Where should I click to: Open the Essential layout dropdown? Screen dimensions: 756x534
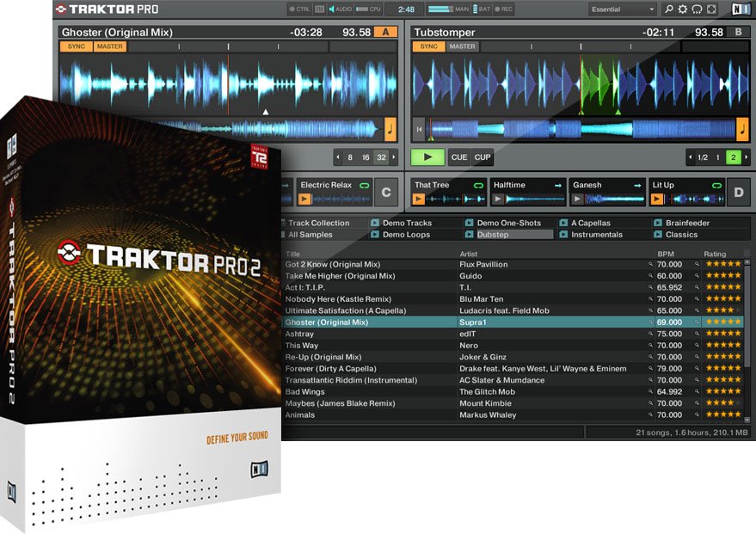[x=619, y=9]
